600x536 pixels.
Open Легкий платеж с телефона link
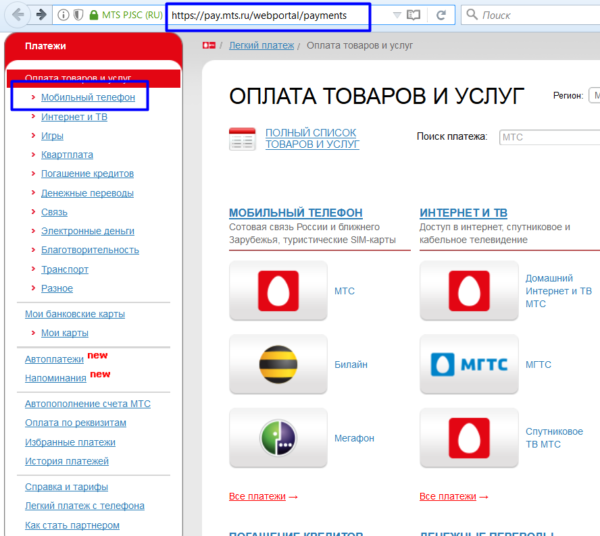click(x=85, y=506)
